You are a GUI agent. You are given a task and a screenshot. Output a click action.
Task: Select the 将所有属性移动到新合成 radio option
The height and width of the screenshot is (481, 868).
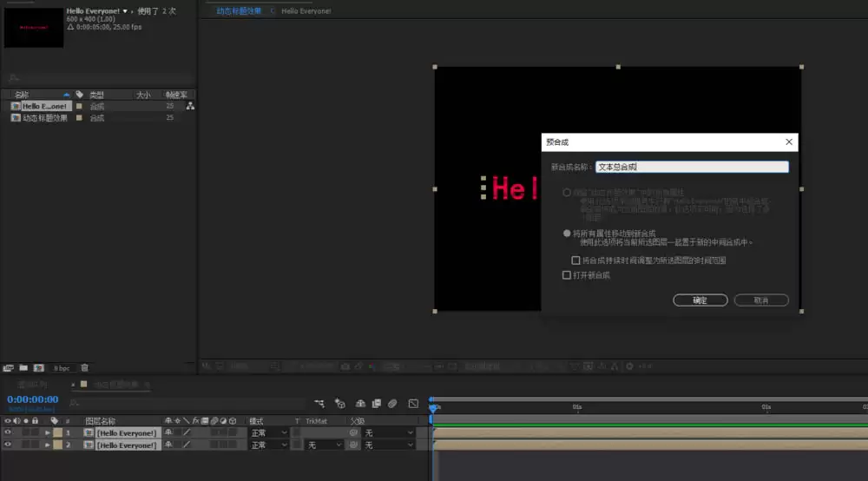tap(567, 234)
